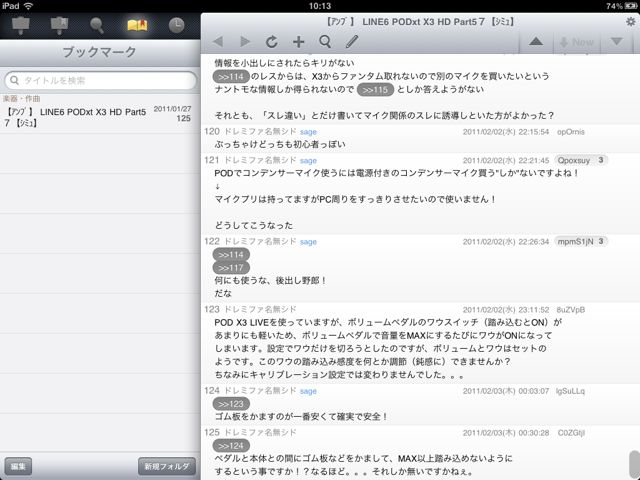Tap post number 125 header

tap(212, 433)
